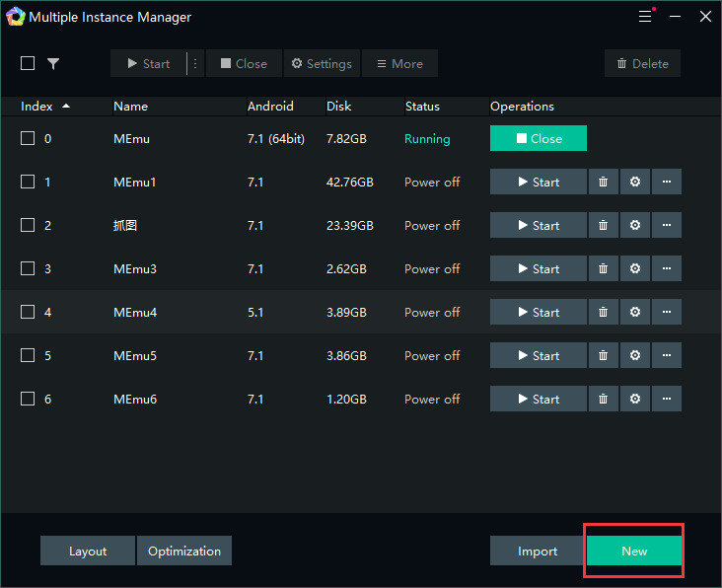722x588 pixels.
Task: Open the toolbar Settings item
Action: coord(322,64)
